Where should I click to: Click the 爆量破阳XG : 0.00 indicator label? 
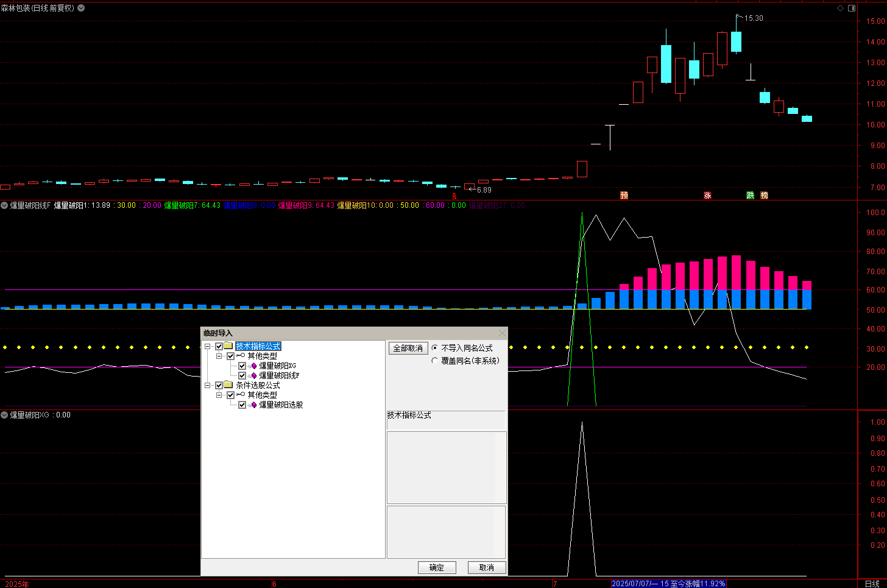pyautogui.click(x=40, y=415)
